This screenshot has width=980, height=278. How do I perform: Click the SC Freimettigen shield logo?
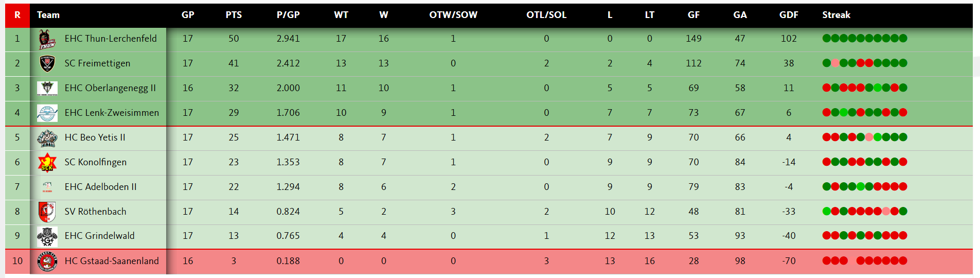coord(47,63)
